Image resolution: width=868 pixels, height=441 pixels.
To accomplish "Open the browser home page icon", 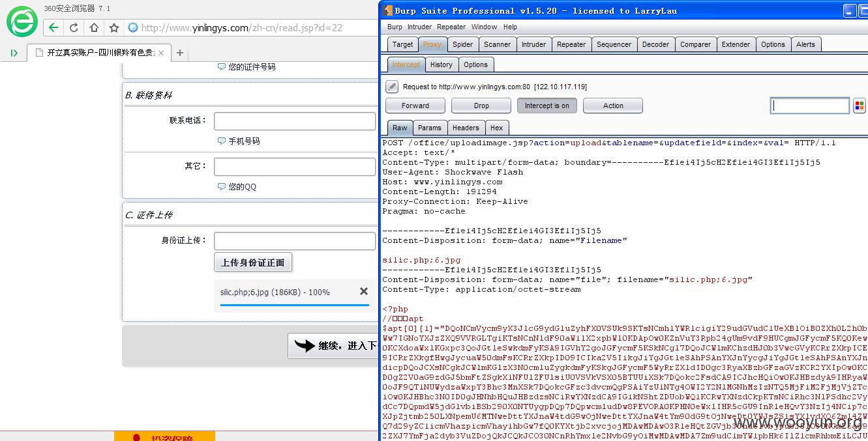I will [94, 27].
